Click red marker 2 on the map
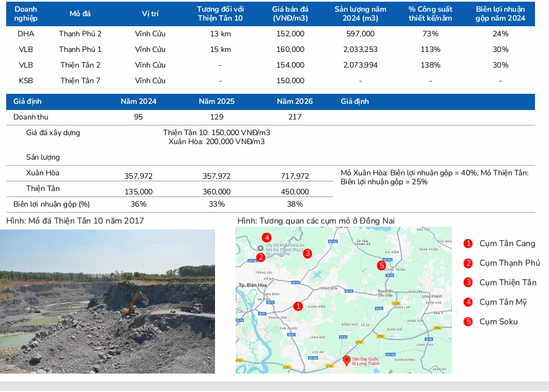This screenshot has width=549, height=392. pos(260,257)
